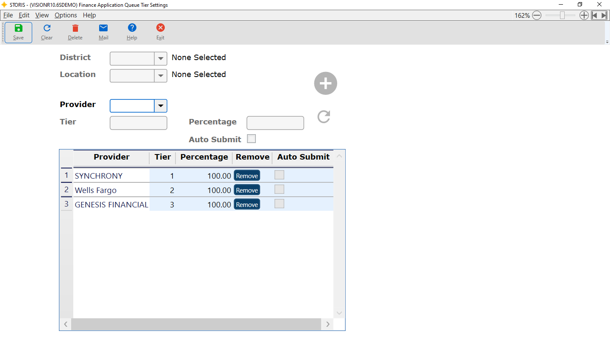Viewport: 610px width, 364px height.
Task: Click the Save toolbar icon
Action: click(x=18, y=33)
